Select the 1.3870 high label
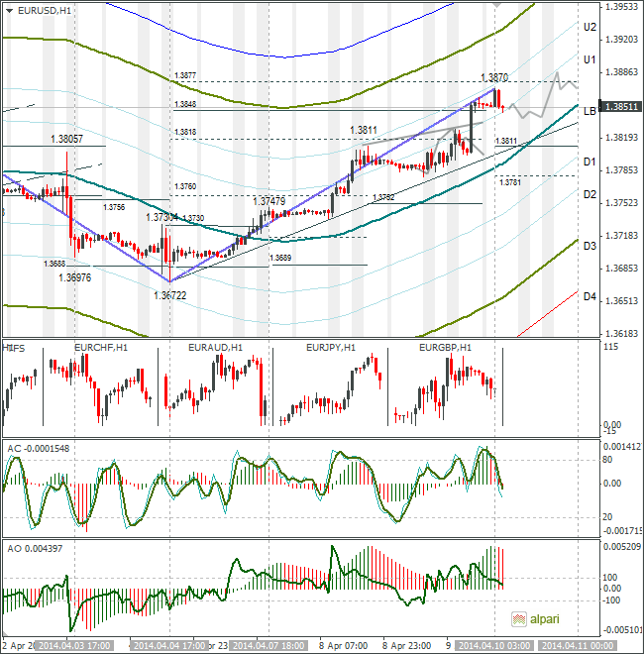 (x=494, y=77)
